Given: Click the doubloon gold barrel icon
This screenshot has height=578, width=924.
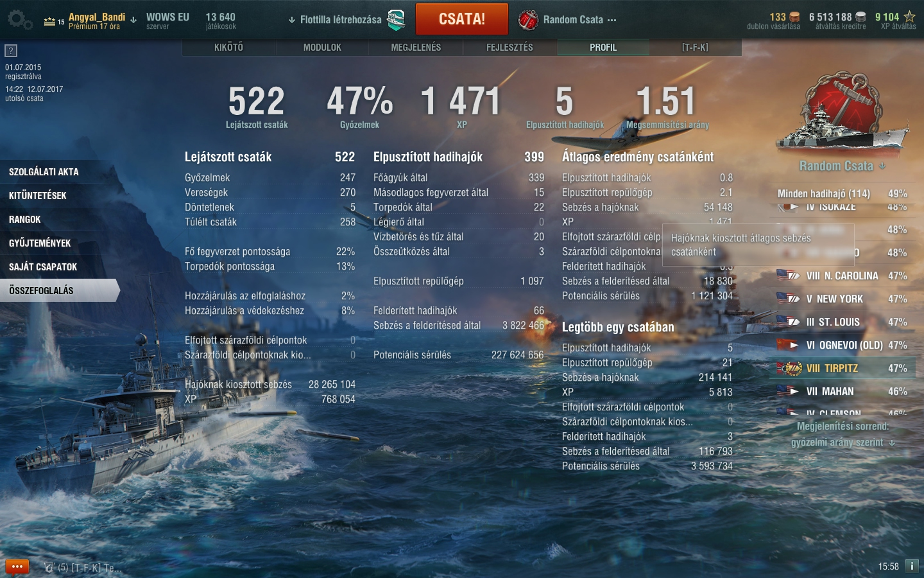Looking at the screenshot, I should (x=794, y=17).
